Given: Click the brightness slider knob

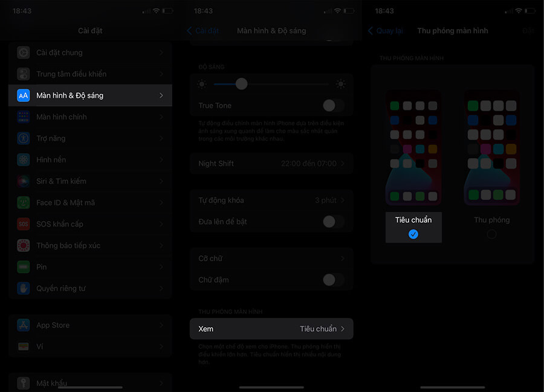Looking at the screenshot, I should (x=241, y=84).
